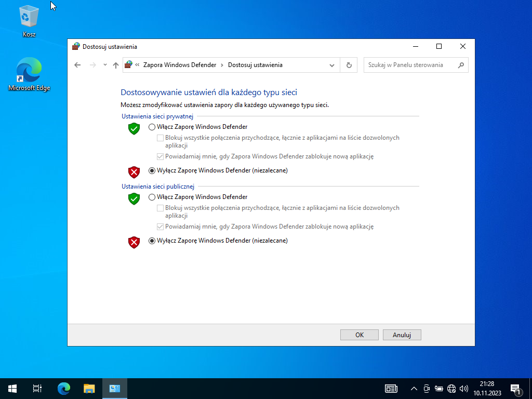Navigate to Zapora Windows Defender breadcrumb
The image size is (532, 399).
(179, 65)
